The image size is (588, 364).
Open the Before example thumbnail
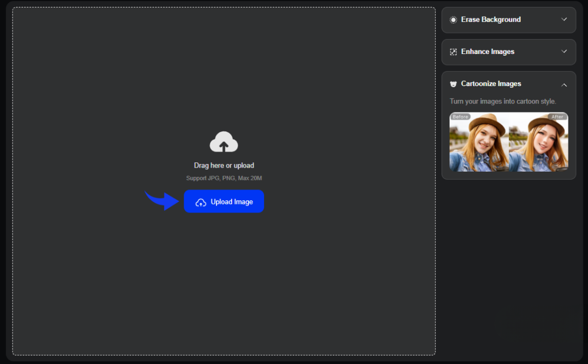coord(478,142)
